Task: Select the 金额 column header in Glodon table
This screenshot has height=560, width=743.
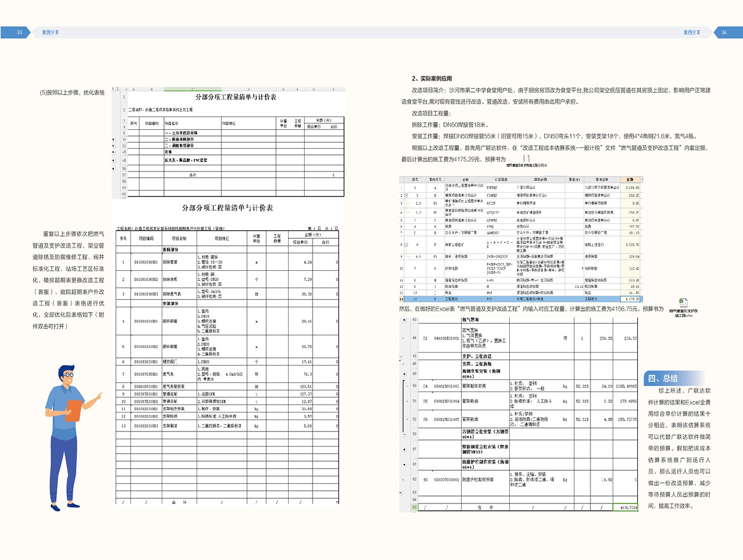Action: (x=630, y=179)
